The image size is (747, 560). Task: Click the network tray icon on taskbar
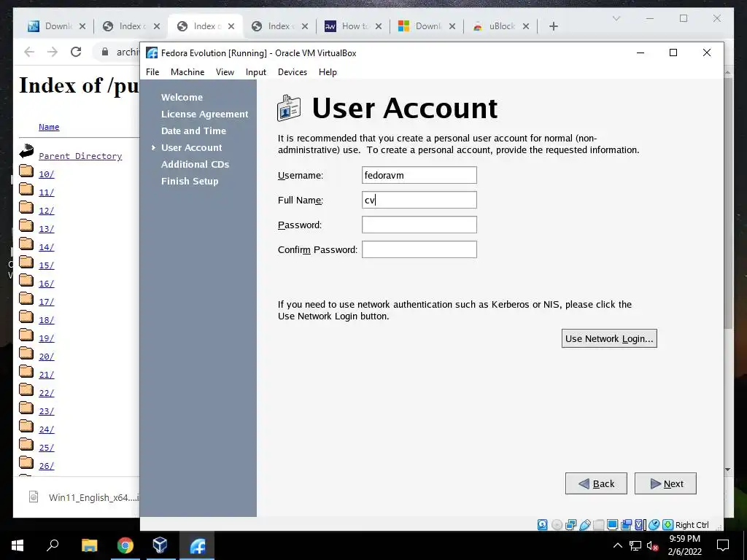[635, 545]
